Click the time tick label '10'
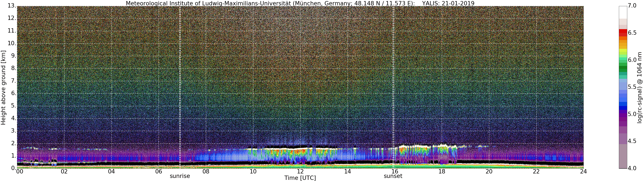The height and width of the screenshot is (182, 644). click(253, 172)
